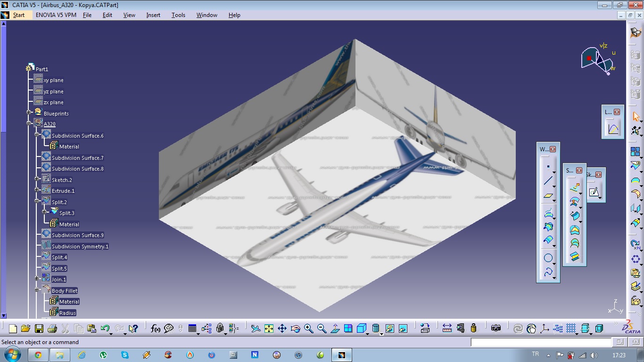Activate Fly mode airplane icon

[x=256, y=329]
